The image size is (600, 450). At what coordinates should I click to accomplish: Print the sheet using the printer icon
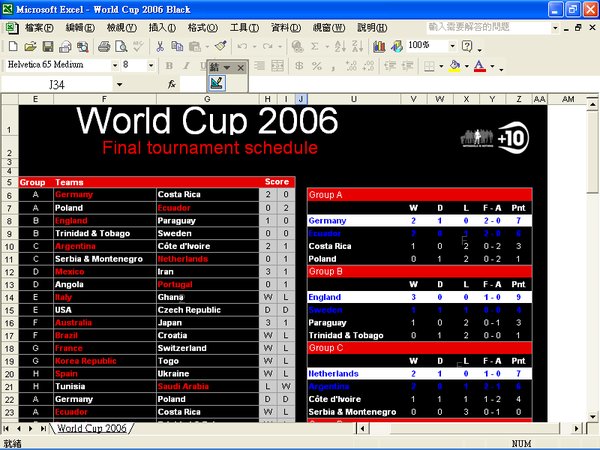tap(104, 46)
